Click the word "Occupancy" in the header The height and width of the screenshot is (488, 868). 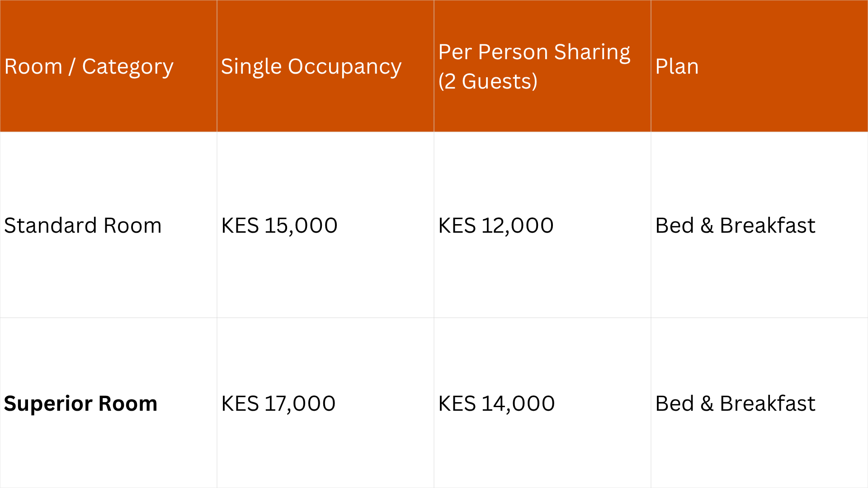pyautogui.click(x=344, y=67)
